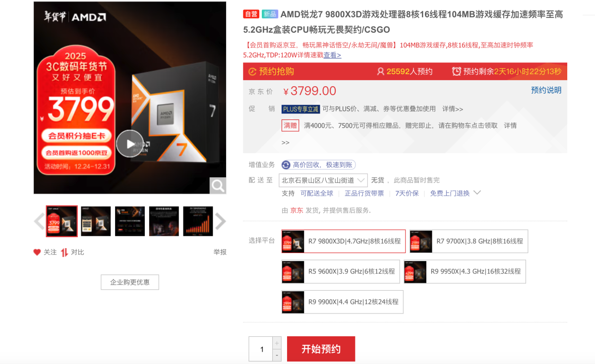
Task: Click the heart 关注 follow icon
Action: tap(37, 252)
